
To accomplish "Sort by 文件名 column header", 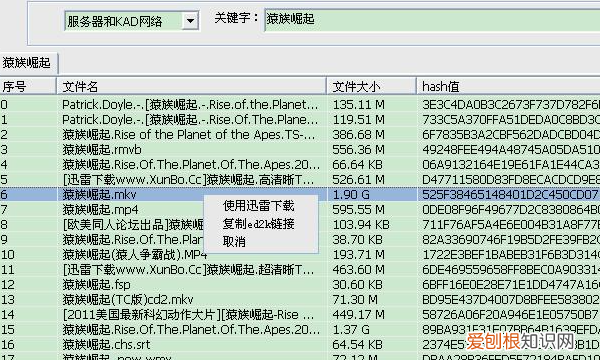I will click(x=192, y=86).
